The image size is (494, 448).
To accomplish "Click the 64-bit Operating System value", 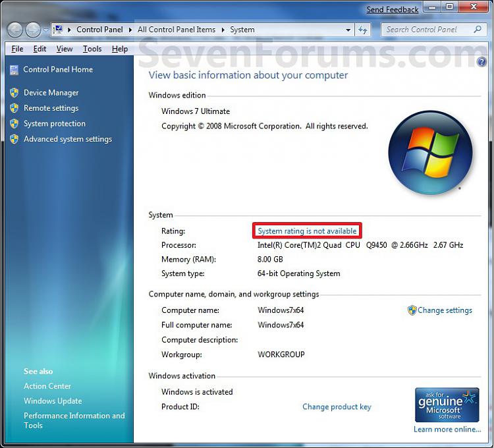I will coord(298,273).
